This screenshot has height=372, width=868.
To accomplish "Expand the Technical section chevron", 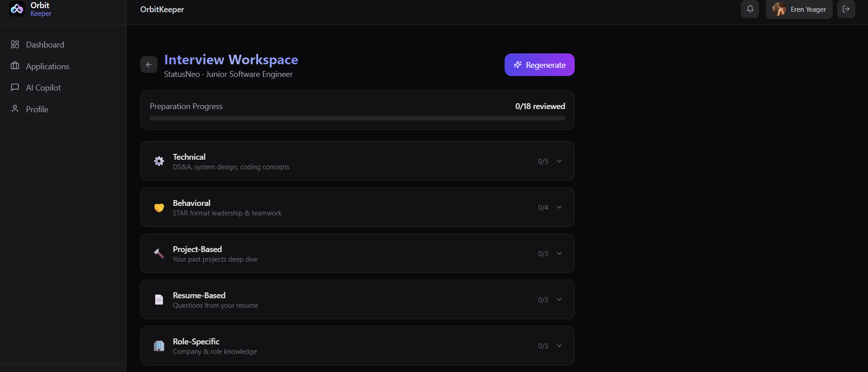I will 559,161.
